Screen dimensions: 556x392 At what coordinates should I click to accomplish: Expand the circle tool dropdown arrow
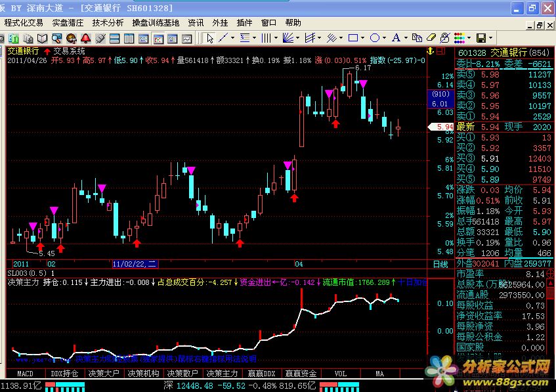[x=385, y=38]
